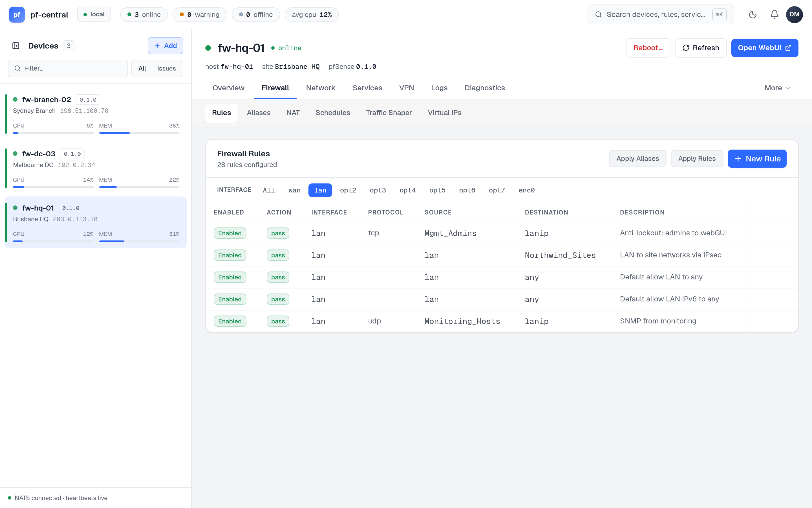Click the Enabled badge for Anti-lockout rule
The width and height of the screenshot is (812, 508).
(230, 233)
